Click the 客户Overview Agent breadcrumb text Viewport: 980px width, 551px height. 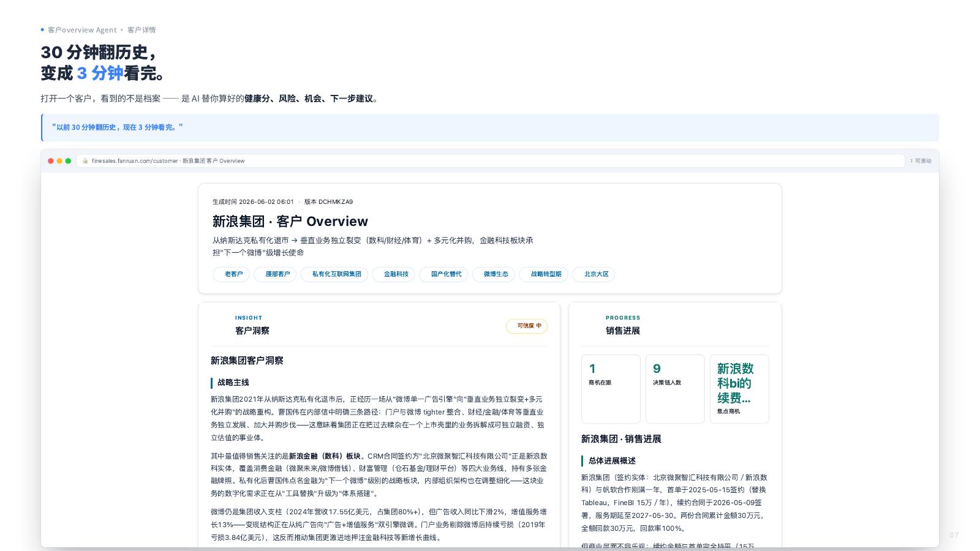[x=82, y=30]
